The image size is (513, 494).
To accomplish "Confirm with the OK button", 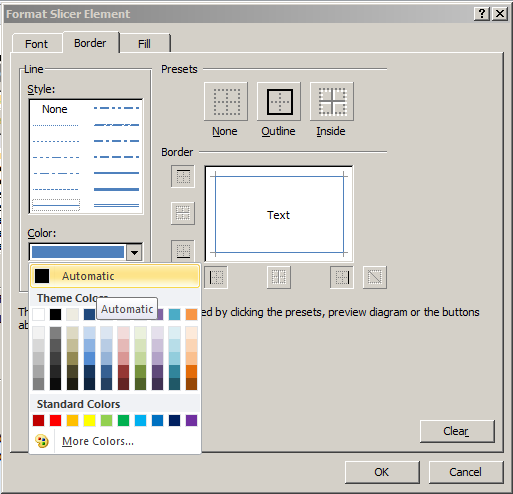I will point(382,472).
